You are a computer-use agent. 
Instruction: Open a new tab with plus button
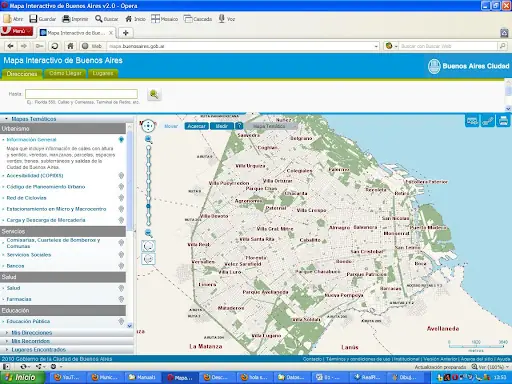[126, 33]
